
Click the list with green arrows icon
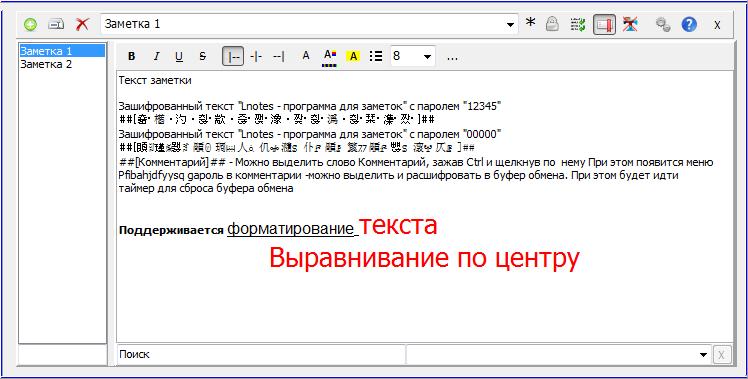coord(578,24)
